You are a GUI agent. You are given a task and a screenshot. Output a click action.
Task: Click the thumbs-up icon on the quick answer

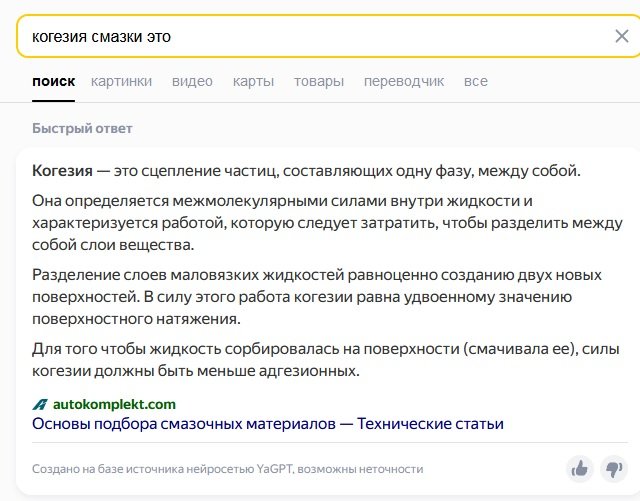580,469
